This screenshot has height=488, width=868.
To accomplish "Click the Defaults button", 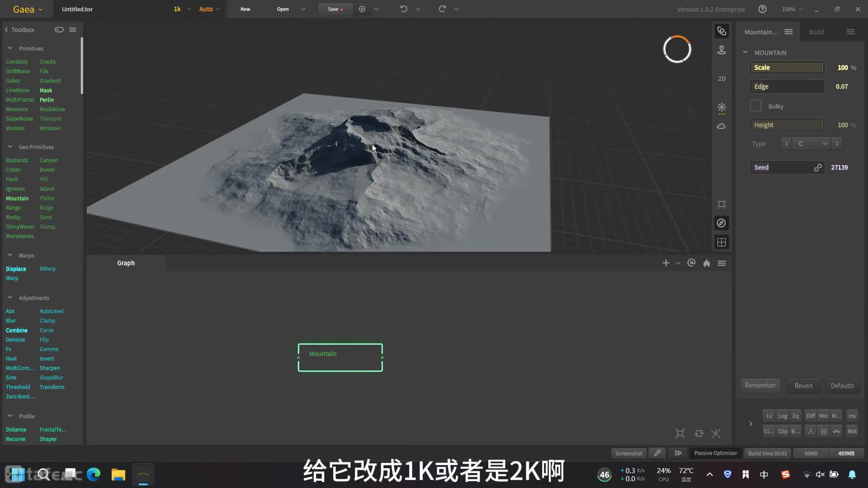I will tap(842, 385).
